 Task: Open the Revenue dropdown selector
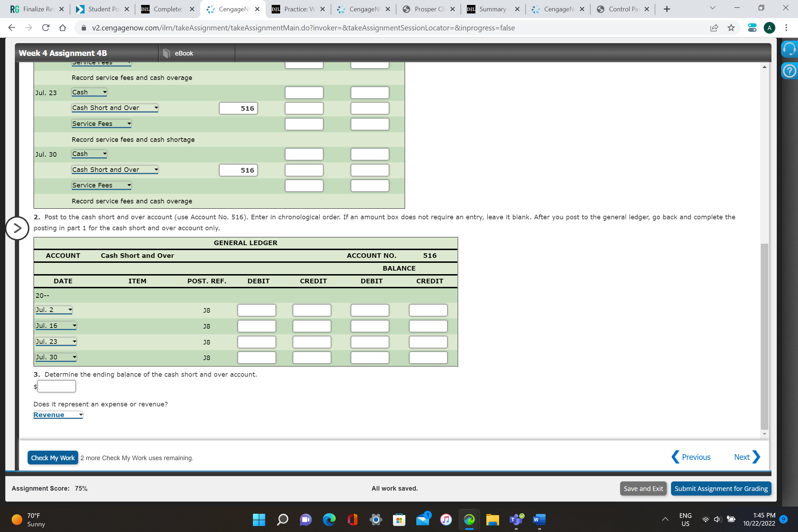(x=58, y=415)
